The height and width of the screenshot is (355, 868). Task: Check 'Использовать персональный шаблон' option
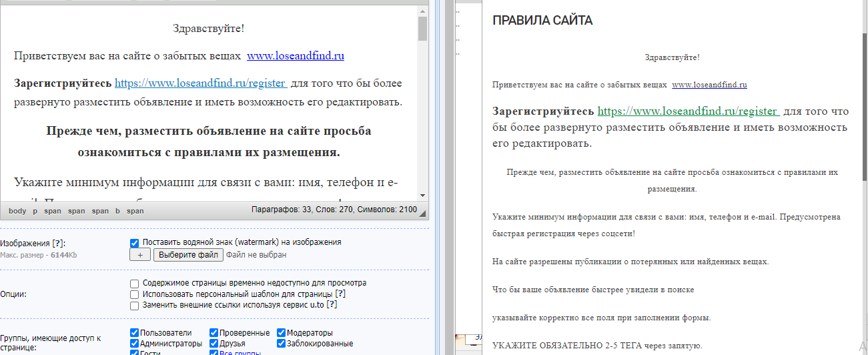[135, 294]
